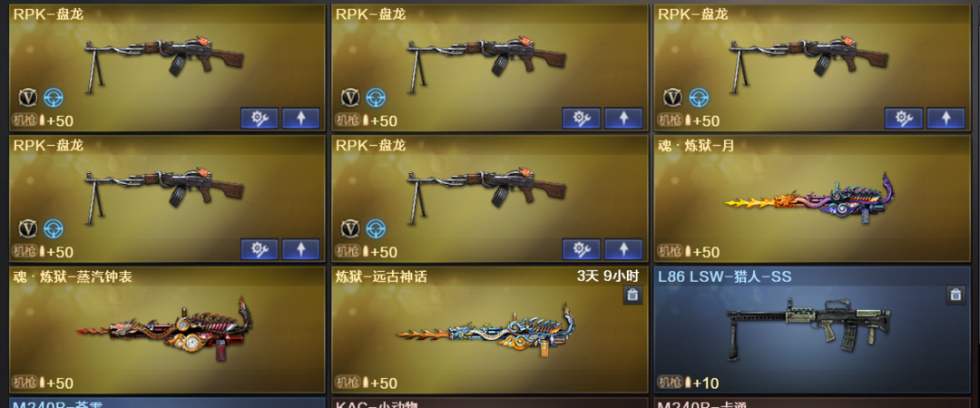The image size is (980, 408).
Task: Click blue scope badge on RPK above 炼狱-远古神话
Action: pyautogui.click(x=376, y=228)
